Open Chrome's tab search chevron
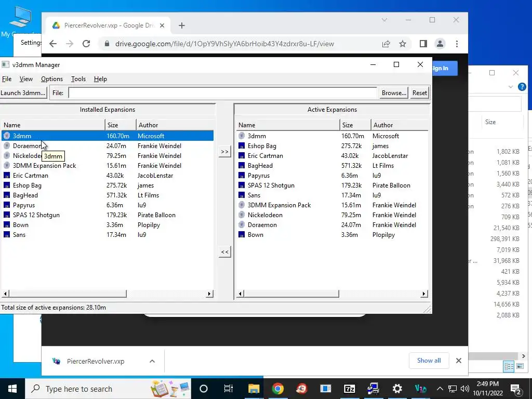This screenshot has height=399, width=532. [384, 20]
